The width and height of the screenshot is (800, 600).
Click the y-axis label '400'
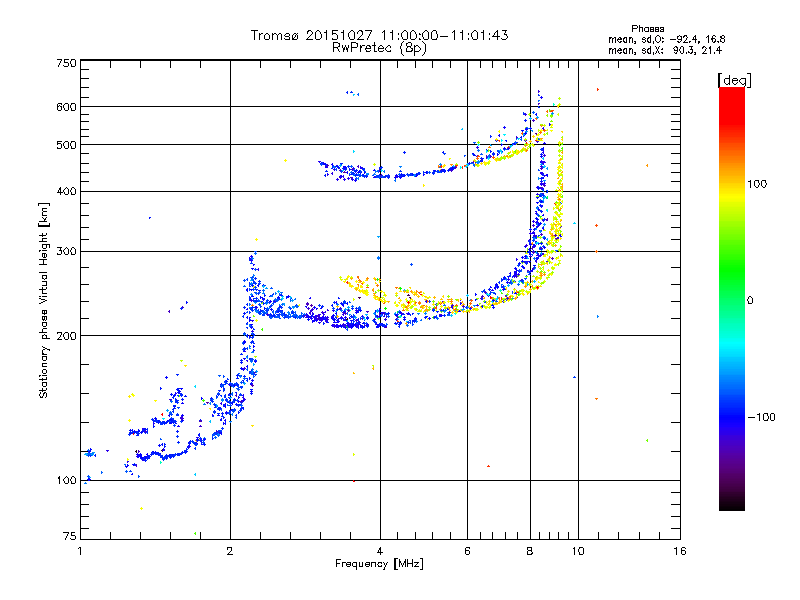tap(66, 191)
